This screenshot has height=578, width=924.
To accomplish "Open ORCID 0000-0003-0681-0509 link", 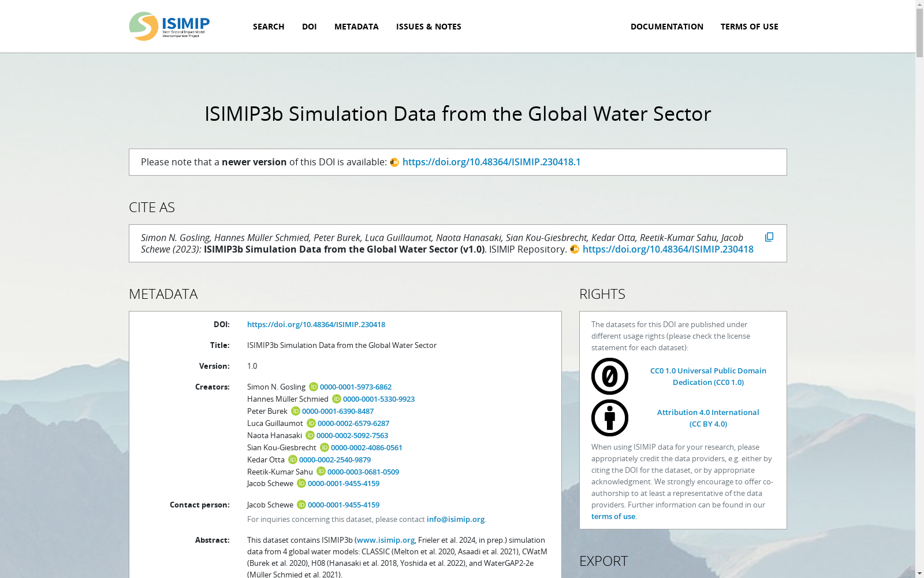I will 363,472.
